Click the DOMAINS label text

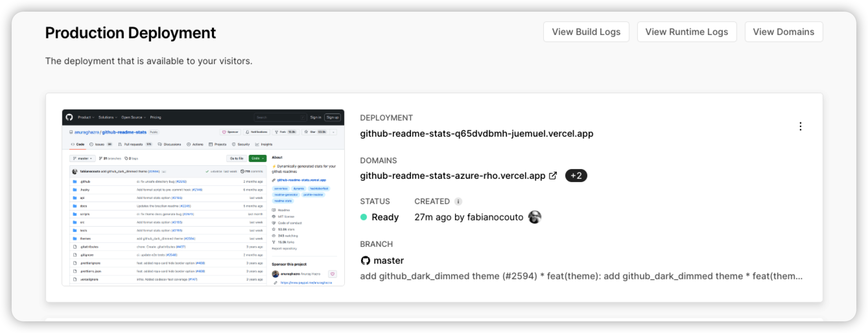click(x=378, y=160)
